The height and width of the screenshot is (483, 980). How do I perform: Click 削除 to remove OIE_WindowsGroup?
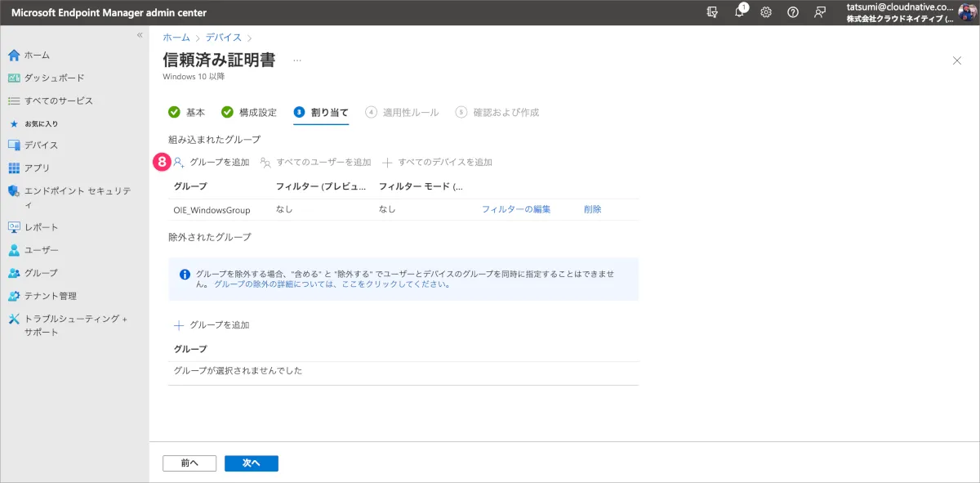pos(592,209)
